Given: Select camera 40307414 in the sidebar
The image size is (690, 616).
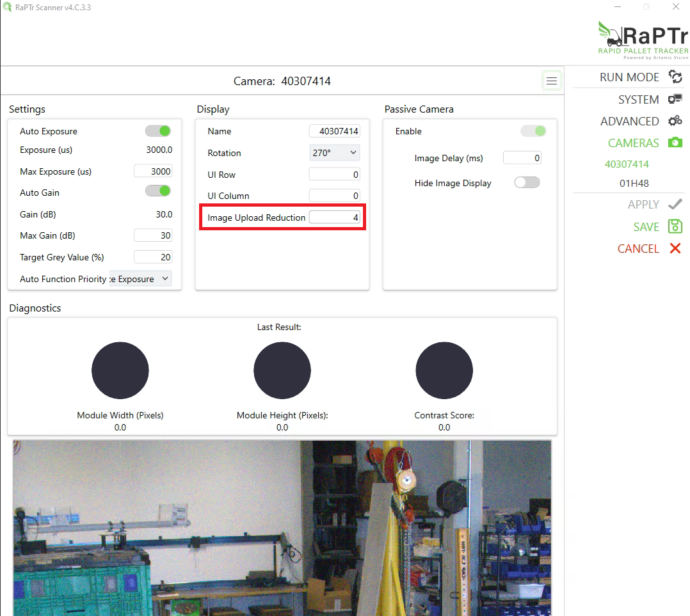Looking at the screenshot, I should (627, 164).
